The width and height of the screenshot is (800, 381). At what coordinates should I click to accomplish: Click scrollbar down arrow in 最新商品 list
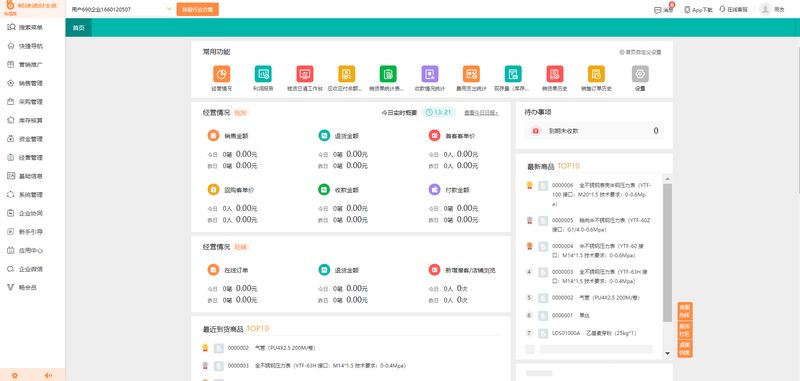(x=667, y=353)
